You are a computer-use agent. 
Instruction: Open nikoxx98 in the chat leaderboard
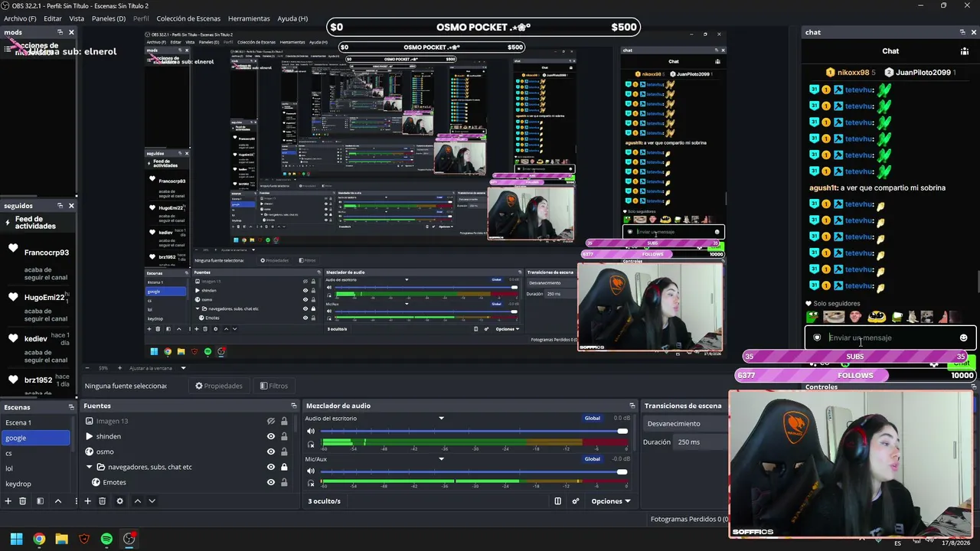pos(852,73)
